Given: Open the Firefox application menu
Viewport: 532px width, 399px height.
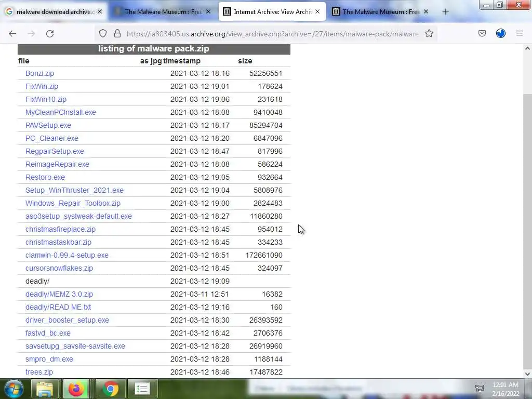Looking at the screenshot, I should coord(520,33).
